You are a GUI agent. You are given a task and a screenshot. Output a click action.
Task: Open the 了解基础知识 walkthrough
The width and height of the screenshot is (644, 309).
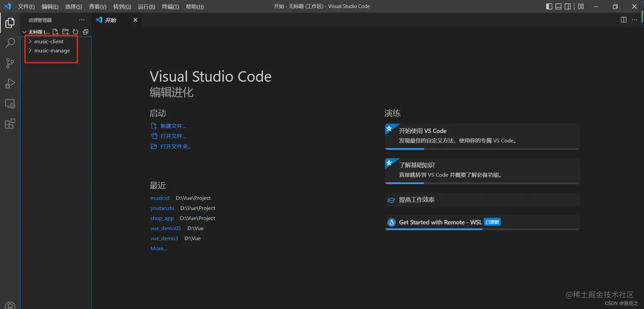[x=482, y=171]
